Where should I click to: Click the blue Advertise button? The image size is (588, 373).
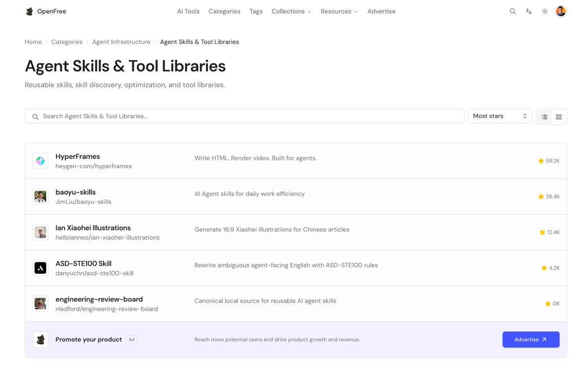pos(531,340)
